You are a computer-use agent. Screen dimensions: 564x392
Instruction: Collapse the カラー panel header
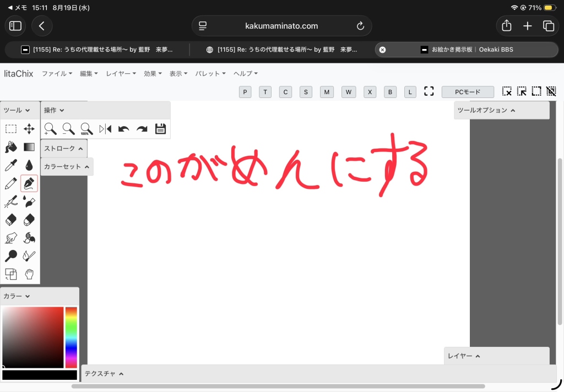40,296
